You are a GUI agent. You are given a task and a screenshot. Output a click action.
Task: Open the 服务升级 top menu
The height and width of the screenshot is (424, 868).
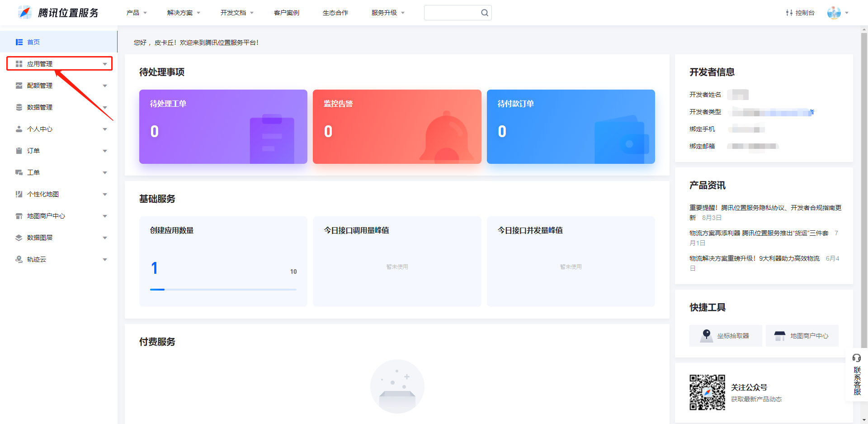pyautogui.click(x=388, y=13)
